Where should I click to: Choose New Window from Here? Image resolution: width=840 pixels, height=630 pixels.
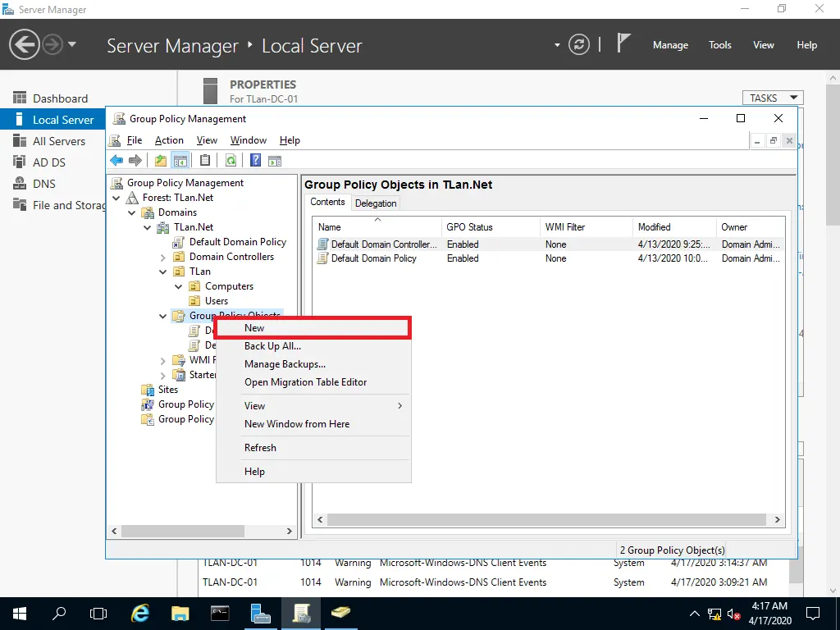[313, 424]
